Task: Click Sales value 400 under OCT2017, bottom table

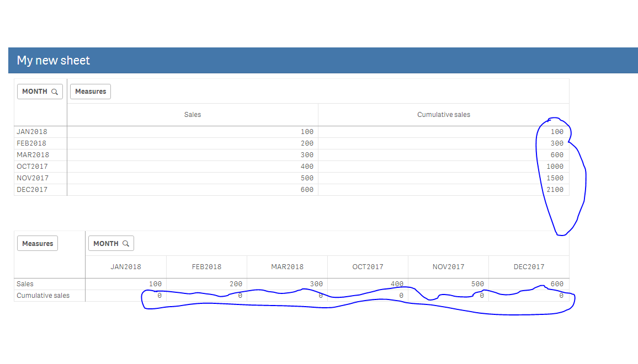Action: [x=397, y=284]
